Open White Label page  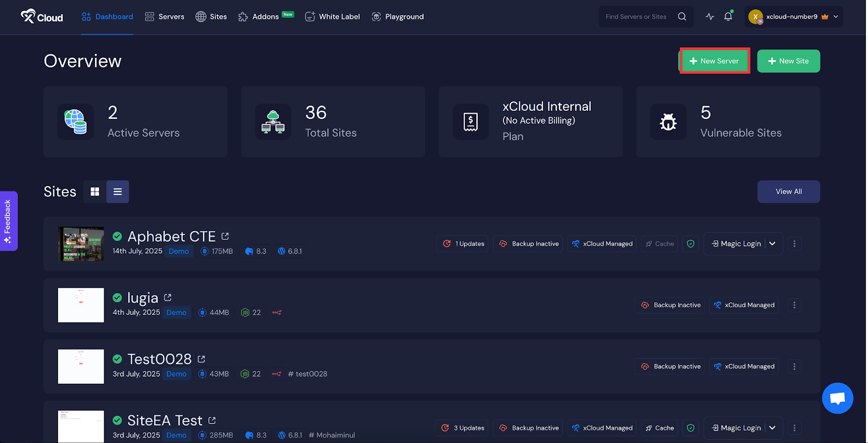coord(333,17)
